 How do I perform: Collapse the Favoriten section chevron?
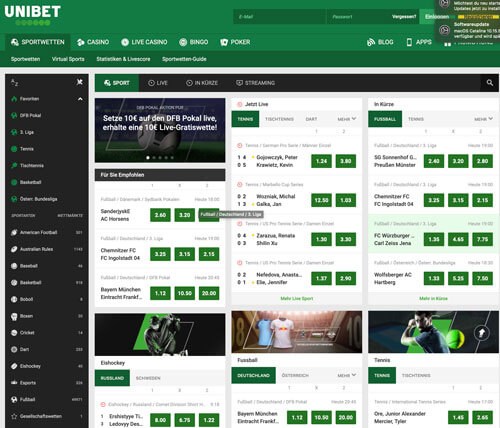(80, 99)
